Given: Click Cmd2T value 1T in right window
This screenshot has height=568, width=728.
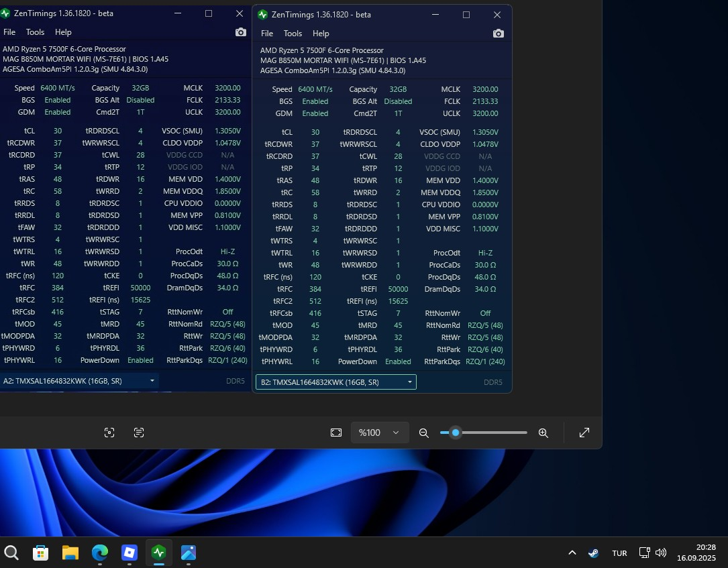Looking at the screenshot, I should click(x=398, y=113).
